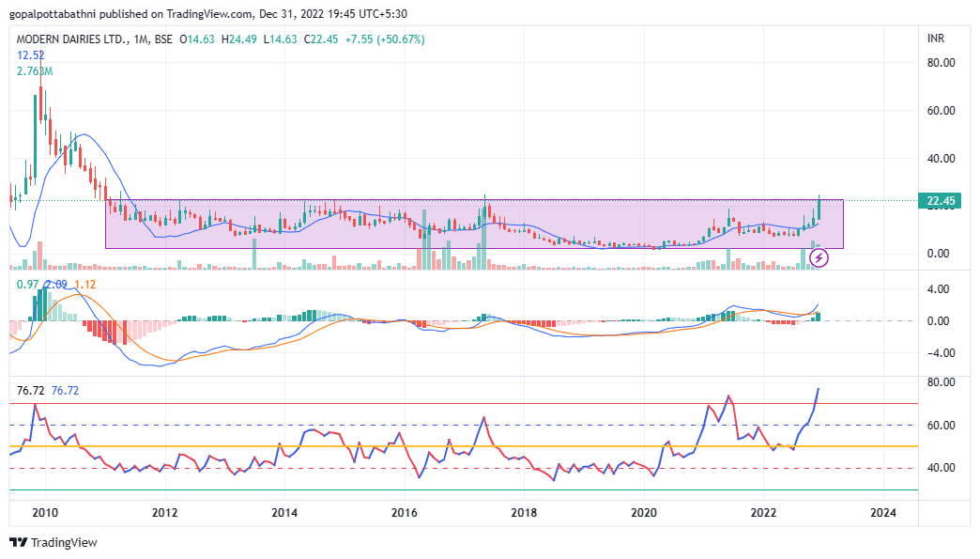The image size is (980, 559).
Task: Click the 2012 time axis label
Action: [164, 513]
